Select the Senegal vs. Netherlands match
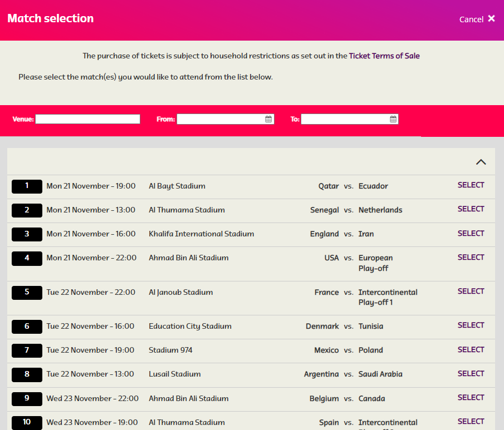 [x=471, y=209]
